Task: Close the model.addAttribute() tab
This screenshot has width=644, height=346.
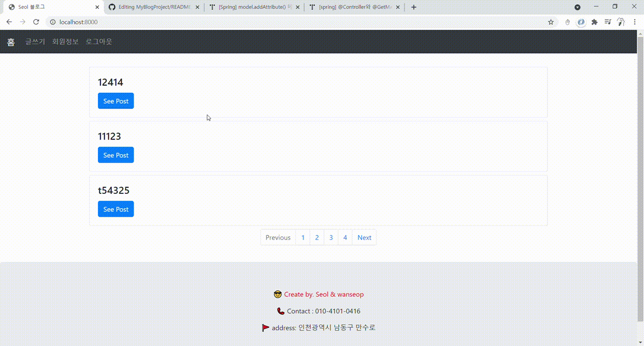Action: (x=297, y=7)
